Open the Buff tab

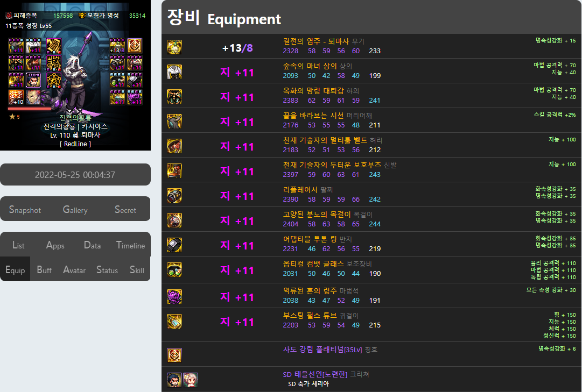[44, 270]
